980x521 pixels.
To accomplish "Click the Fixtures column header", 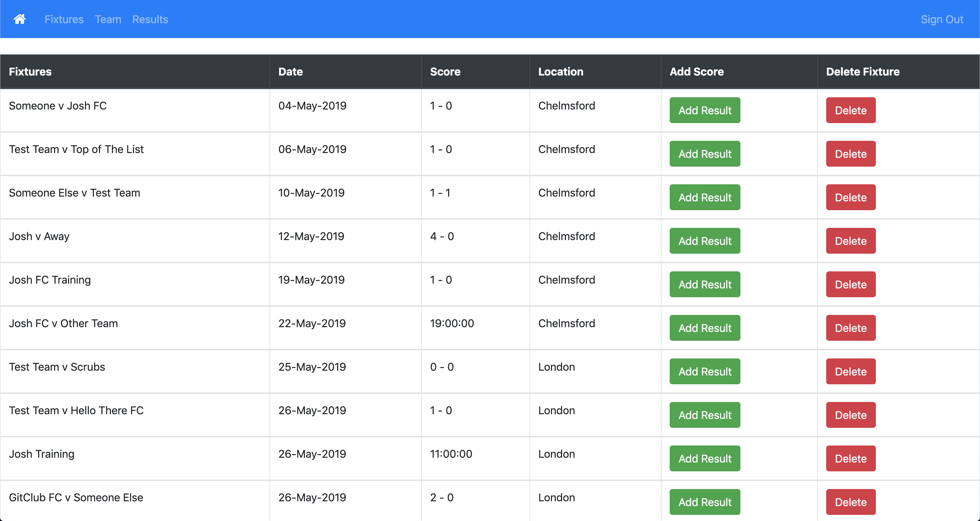I will pyautogui.click(x=30, y=71).
